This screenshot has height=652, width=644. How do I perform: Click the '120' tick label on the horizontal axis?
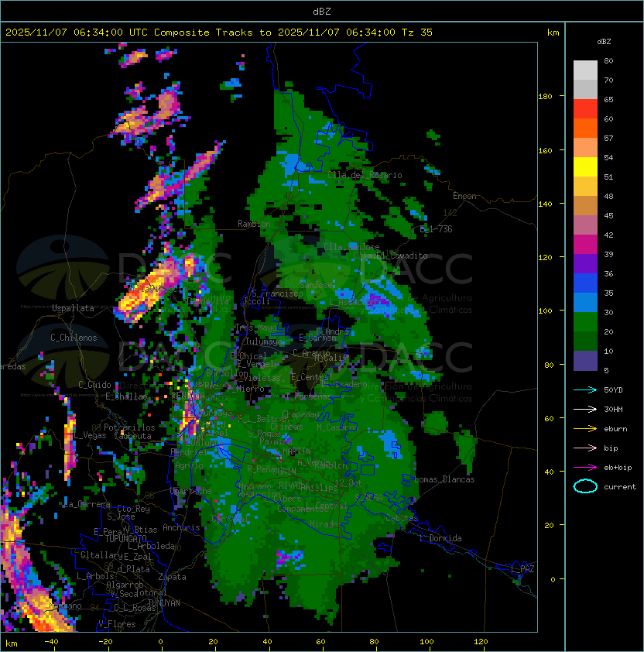coord(481,642)
